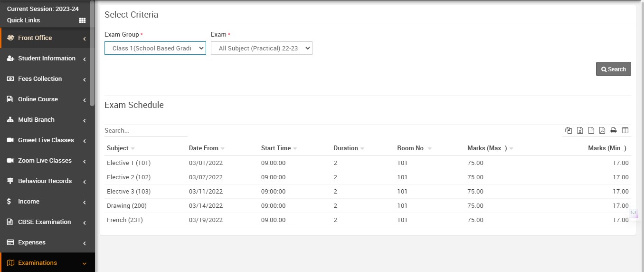The height and width of the screenshot is (272, 644).
Task: Open the CBSE Examination menu item
Action: 44,222
